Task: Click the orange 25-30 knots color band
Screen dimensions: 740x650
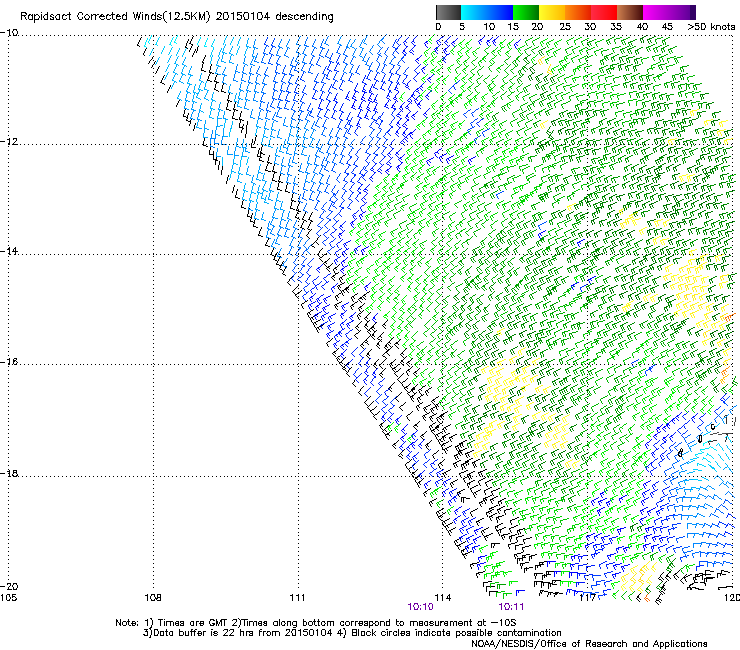Action: click(578, 12)
